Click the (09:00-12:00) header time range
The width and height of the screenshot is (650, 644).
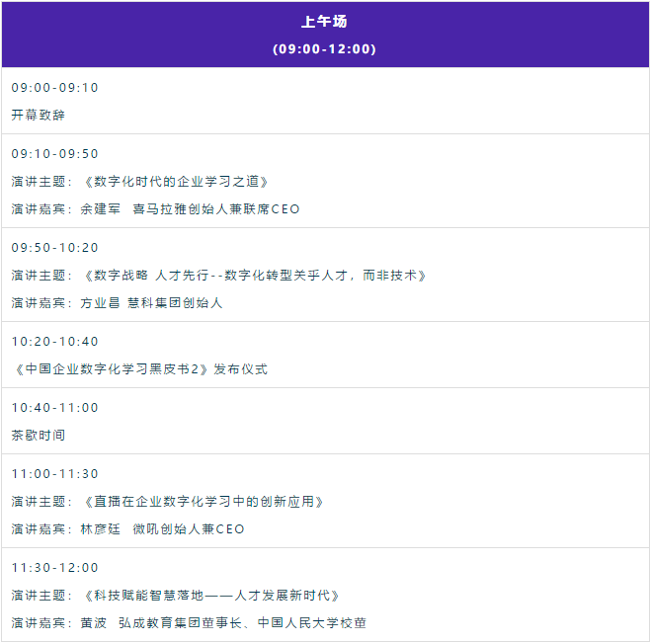pos(324,48)
